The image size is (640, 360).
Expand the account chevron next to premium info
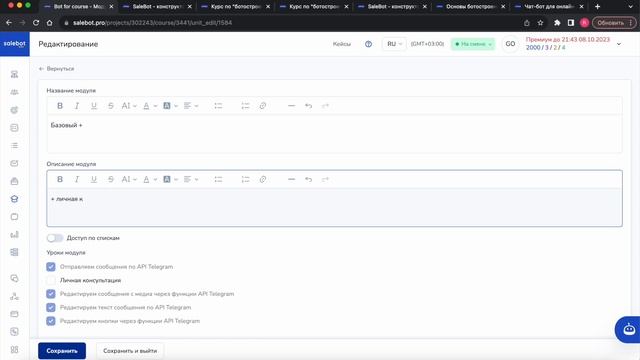619,44
